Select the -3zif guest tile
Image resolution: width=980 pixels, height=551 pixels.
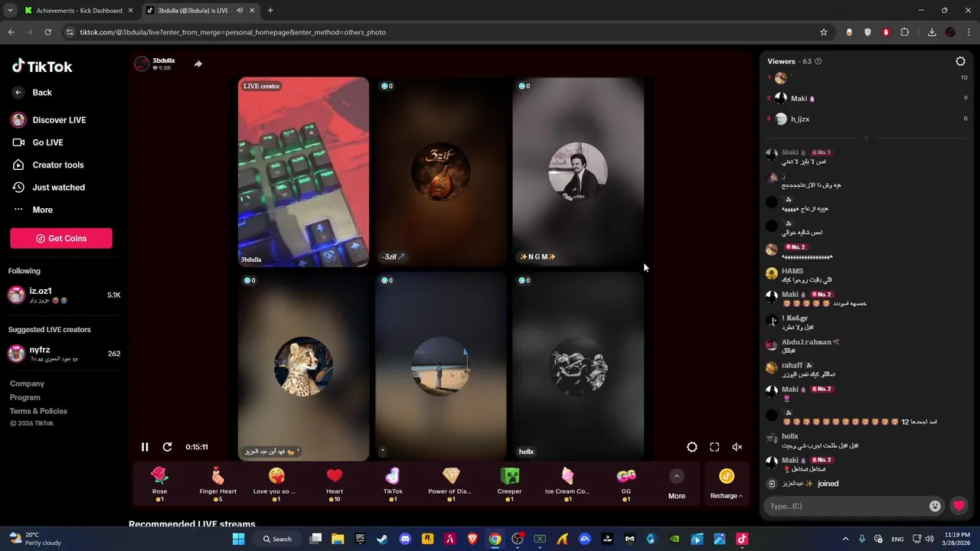[441, 172]
